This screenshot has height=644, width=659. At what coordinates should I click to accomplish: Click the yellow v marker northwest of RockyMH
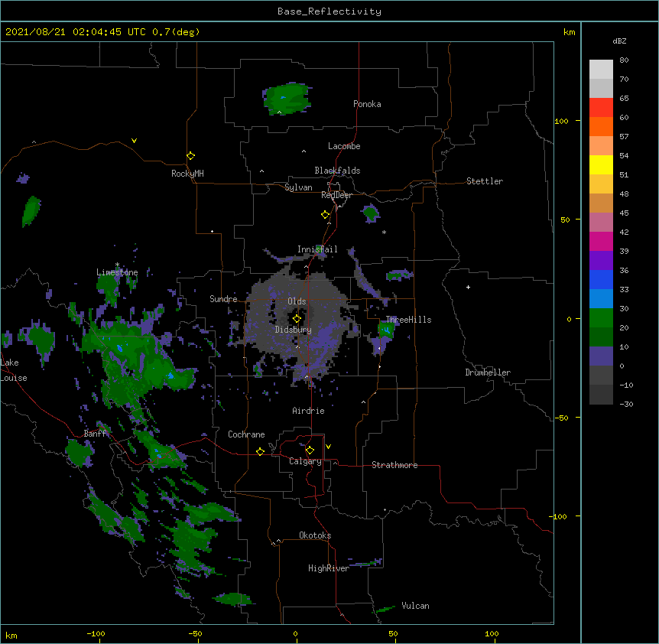(134, 141)
